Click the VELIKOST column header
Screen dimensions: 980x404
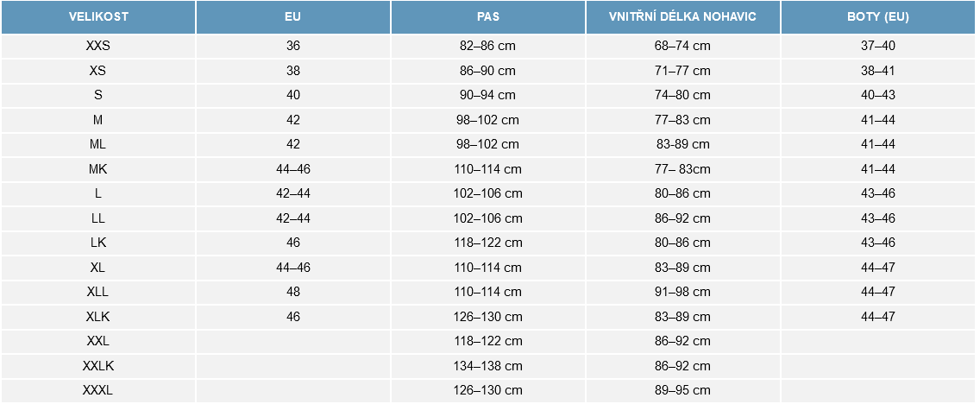[x=97, y=17]
